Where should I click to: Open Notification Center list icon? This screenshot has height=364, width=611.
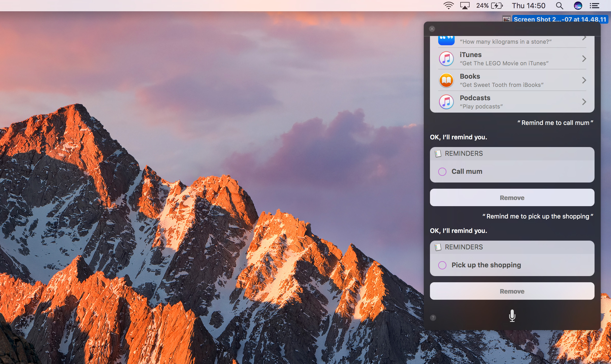[594, 6]
